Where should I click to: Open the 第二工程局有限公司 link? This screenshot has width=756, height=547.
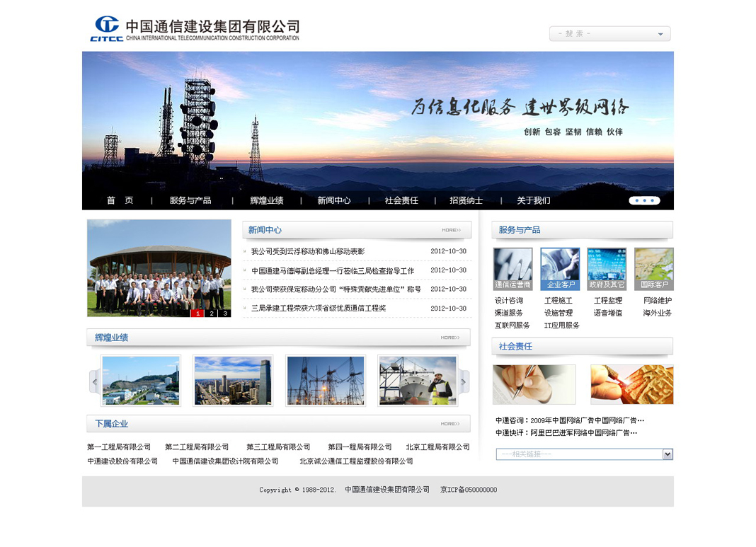(x=197, y=447)
